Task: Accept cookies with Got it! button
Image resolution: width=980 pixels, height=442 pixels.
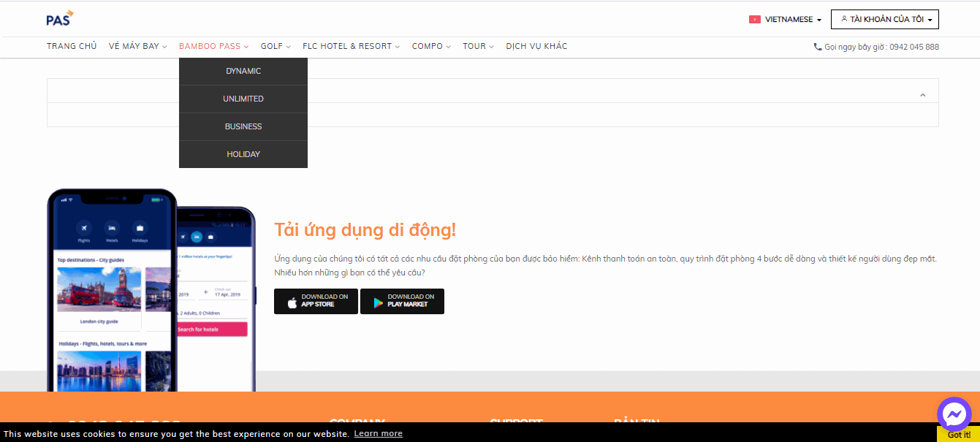Action: click(959, 435)
